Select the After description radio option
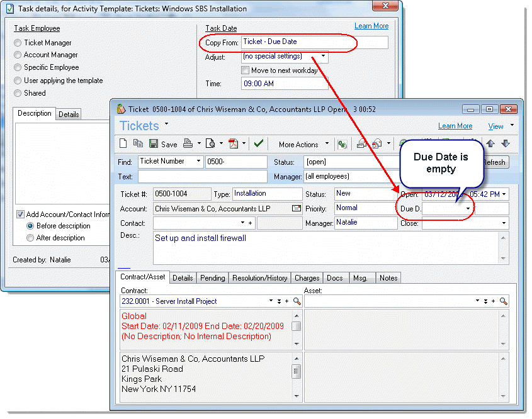This screenshot has height=419, width=532. tap(30, 238)
